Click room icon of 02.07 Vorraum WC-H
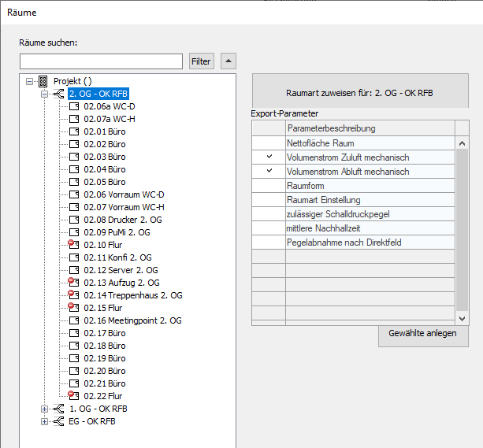 (x=74, y=208)
